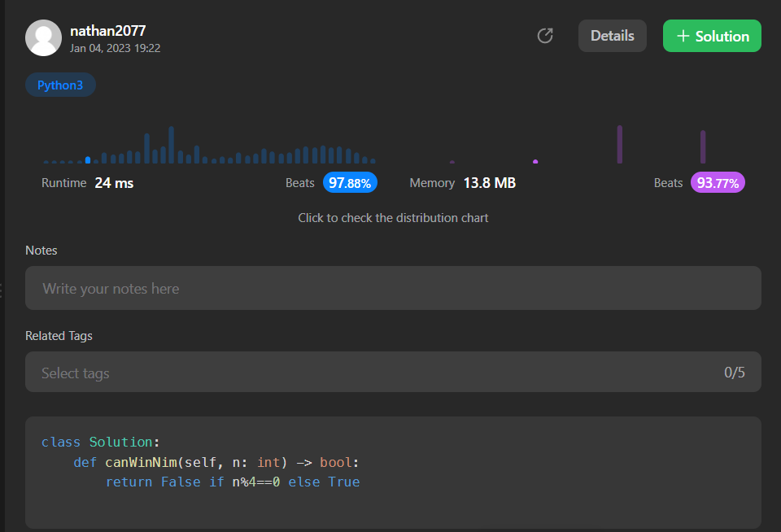Click the rightmost memory distribution bar
Image resolution: width=781 pixels, height=532 pixels.
(x=703, y=147)
